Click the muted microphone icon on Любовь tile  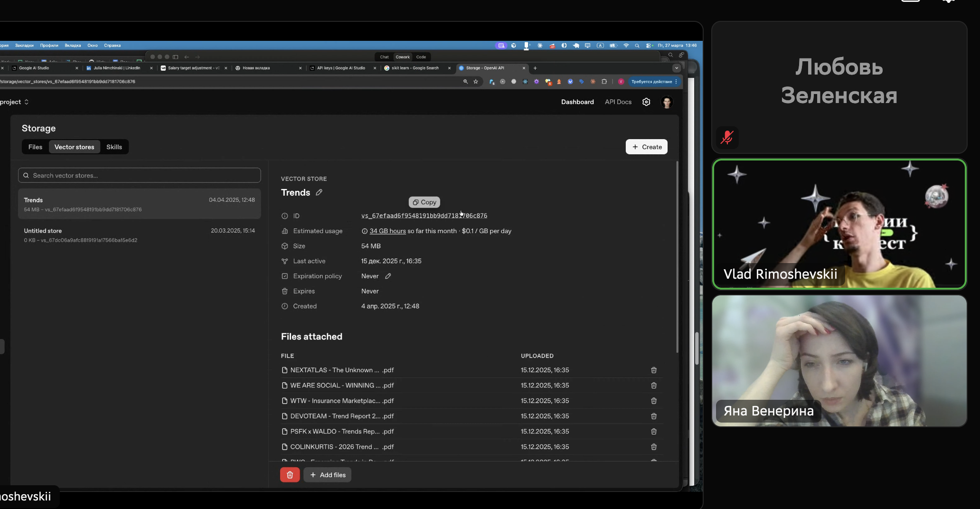coord(727,138)
